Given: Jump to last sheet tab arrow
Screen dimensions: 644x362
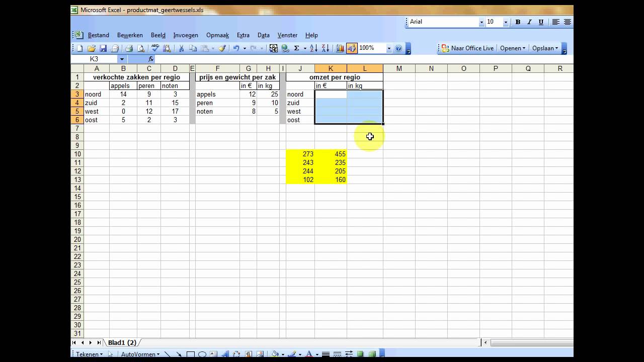Looking at the screenshot, I should pos(98,342).
